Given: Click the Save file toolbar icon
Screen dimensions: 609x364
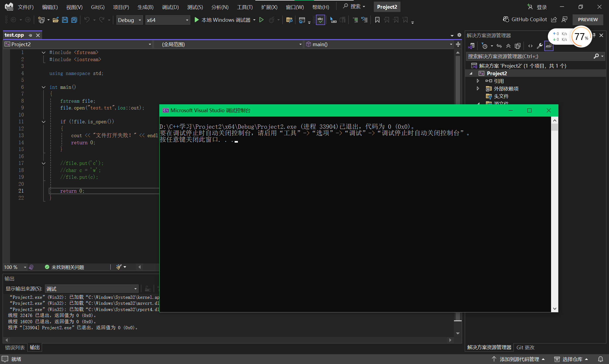Looking at the screenshot, I should click(x=65, y=20).
